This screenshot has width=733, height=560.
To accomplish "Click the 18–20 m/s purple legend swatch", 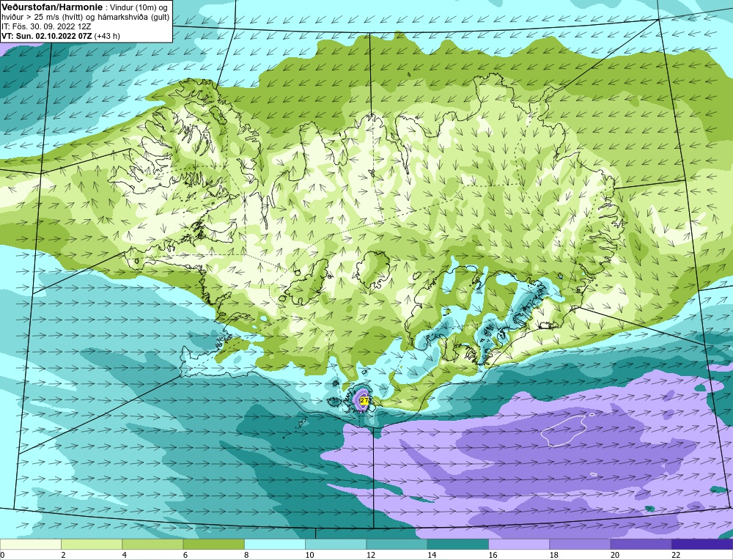I will pos(580,544).
